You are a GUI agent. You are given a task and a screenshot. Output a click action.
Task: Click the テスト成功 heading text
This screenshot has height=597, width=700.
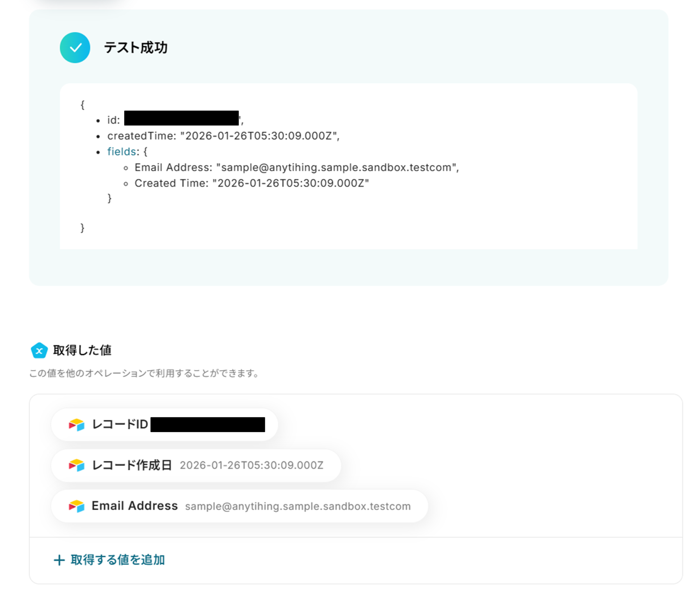tap(136, 47)
